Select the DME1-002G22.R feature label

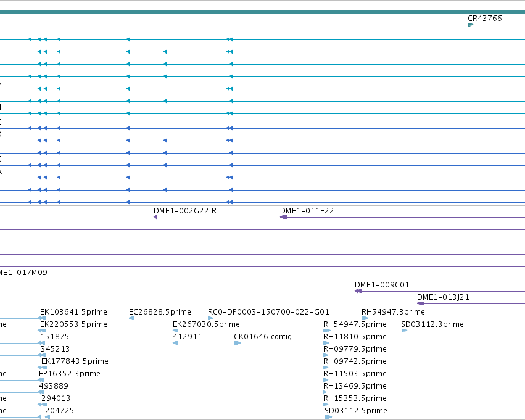pyautogui.click(x=185, y=211)
